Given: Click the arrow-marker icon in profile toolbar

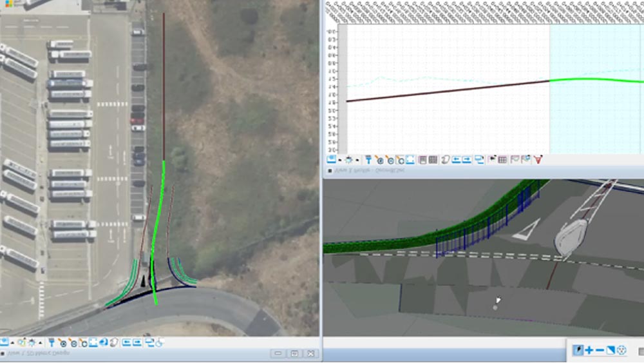Looking at the screenshot, I should pos(492,159).
